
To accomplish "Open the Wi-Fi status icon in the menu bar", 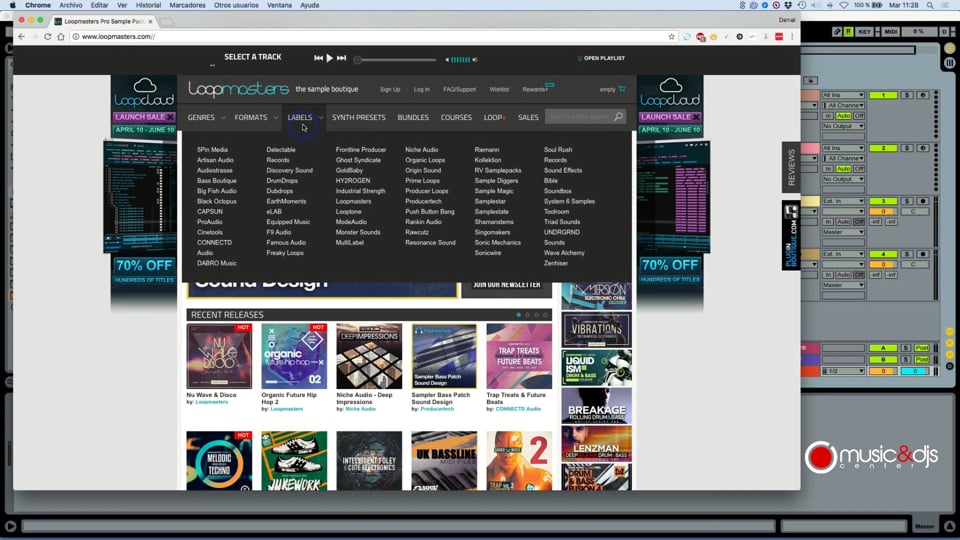I will tap(844, 5).
